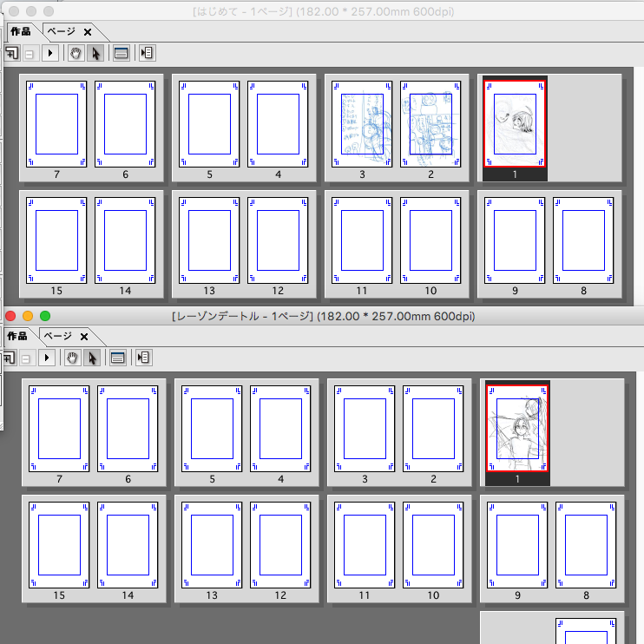Screen dimensions: 644x644
Task: Switch to 作品 tab in はじめて window
Action: click(x=21, y=31)
